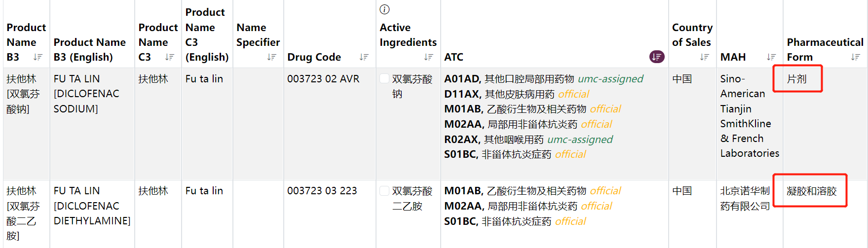The height and width of the screenshot is (248, 868).
Task: Check the 双氯芬酸二乙胺 active ingredient checkbox
Action: (384, 191)
